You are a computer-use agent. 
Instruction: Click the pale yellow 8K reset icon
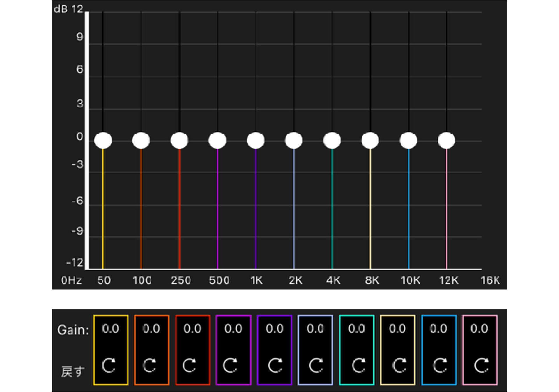[x=399, y=366]
